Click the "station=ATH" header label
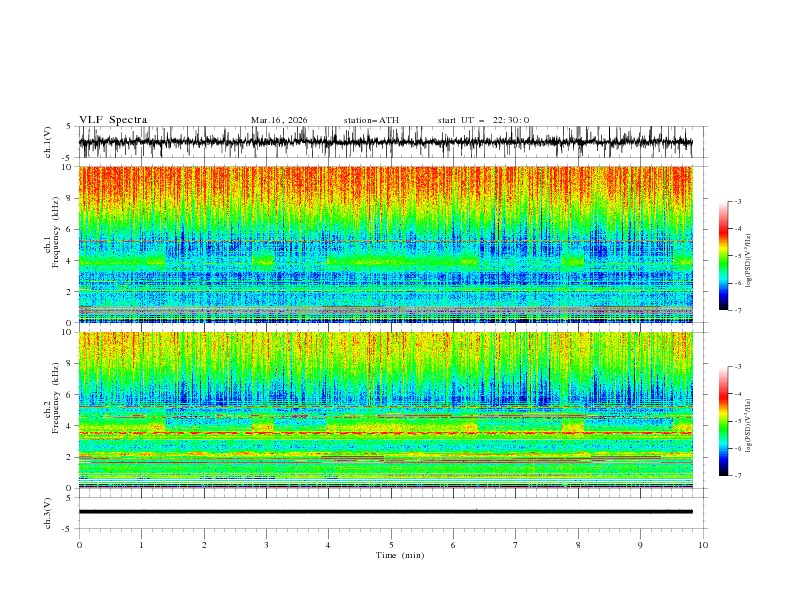This screenshot has width=792, height=612. [x=371, y=120]
